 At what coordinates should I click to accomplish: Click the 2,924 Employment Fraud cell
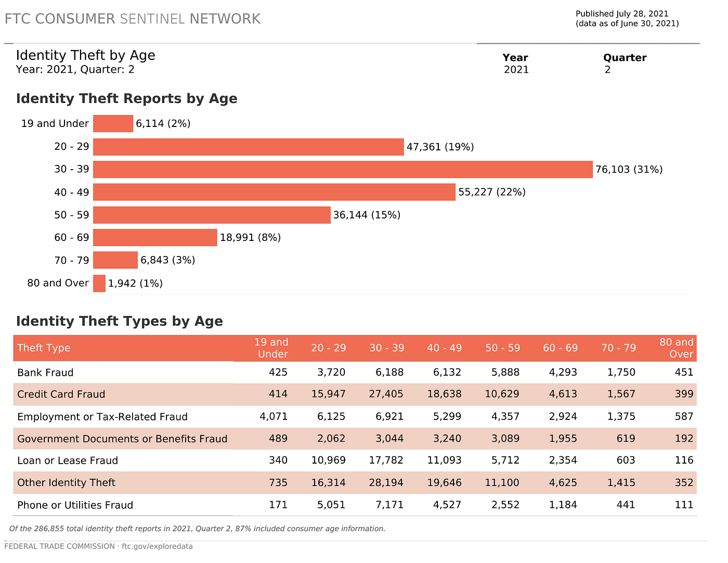click(563, 417)
